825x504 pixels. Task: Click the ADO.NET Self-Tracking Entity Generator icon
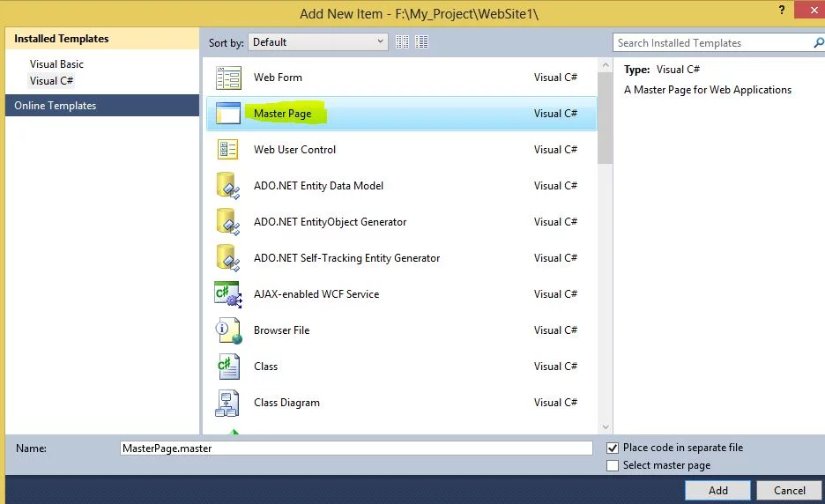227,258
